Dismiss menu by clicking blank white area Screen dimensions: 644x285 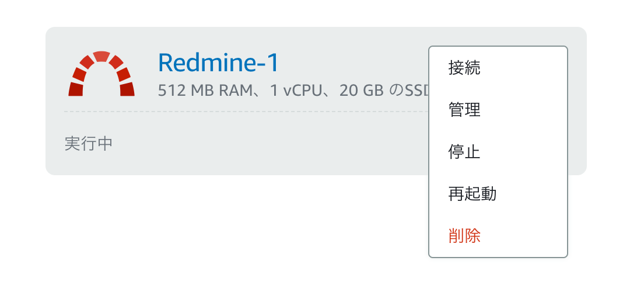233,234
